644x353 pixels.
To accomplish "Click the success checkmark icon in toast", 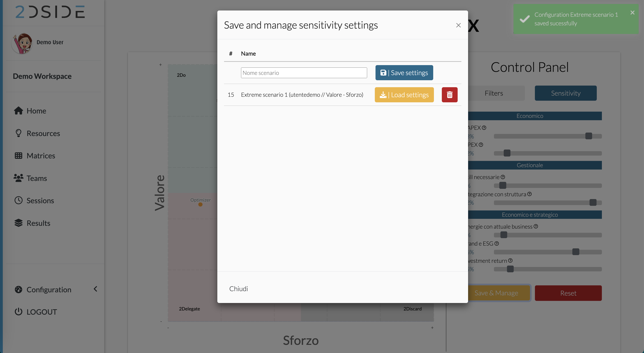I will point(524,19).
